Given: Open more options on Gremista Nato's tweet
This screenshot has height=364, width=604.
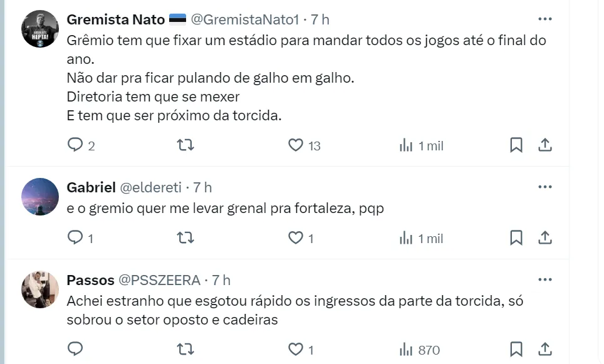Looking at the screenshot, I should click(545, 19).
